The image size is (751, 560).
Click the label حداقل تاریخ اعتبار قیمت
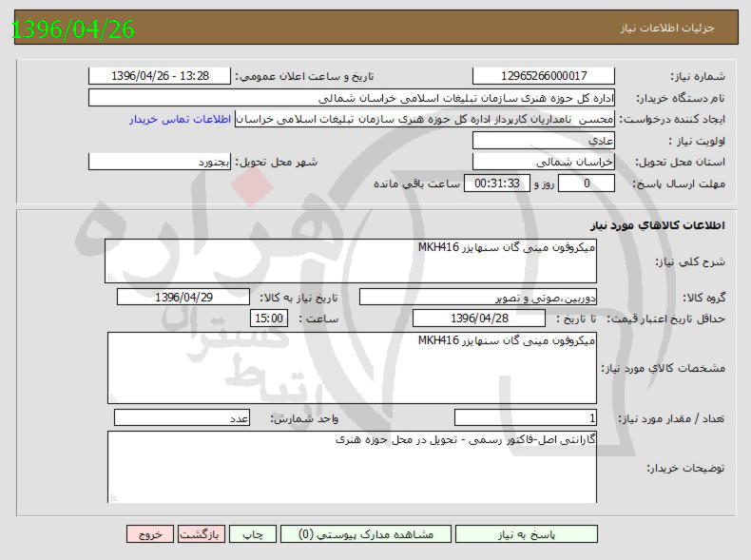point(665,319)
